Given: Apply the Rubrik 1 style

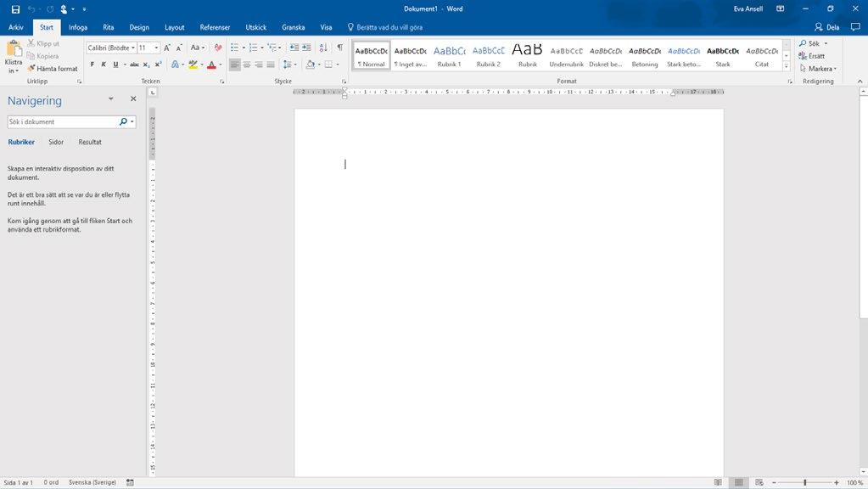Looking at the screenshot, I should click(x=449, y=55).
